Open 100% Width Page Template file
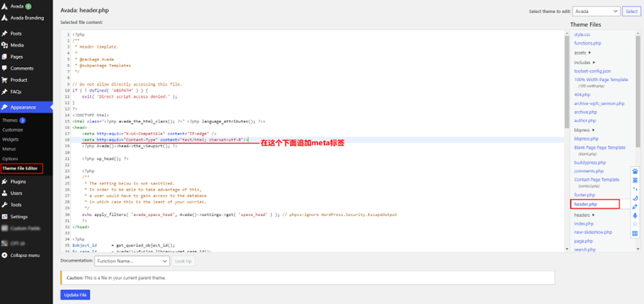This screenshot has height=304, width=644. point(601,80)
